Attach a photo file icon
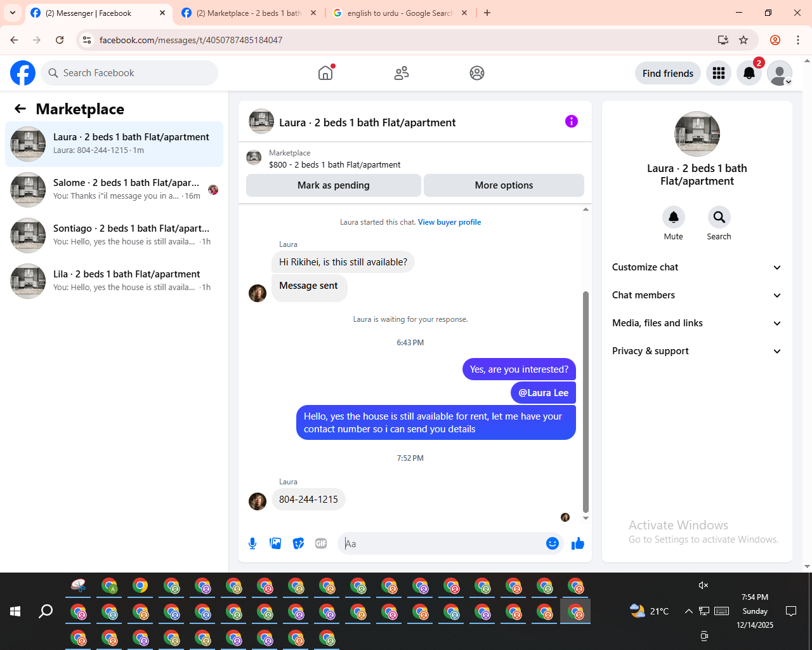 pyautogui.click(x=275, y=543)
